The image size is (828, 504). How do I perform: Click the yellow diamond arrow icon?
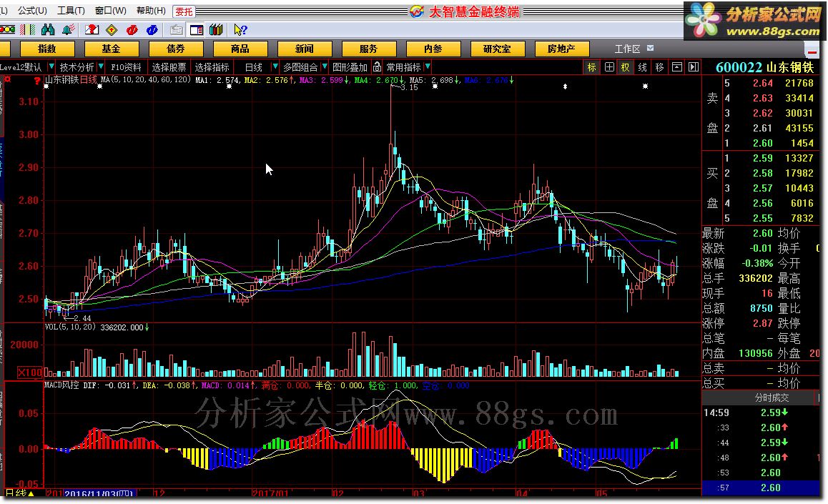click(112, 29)
